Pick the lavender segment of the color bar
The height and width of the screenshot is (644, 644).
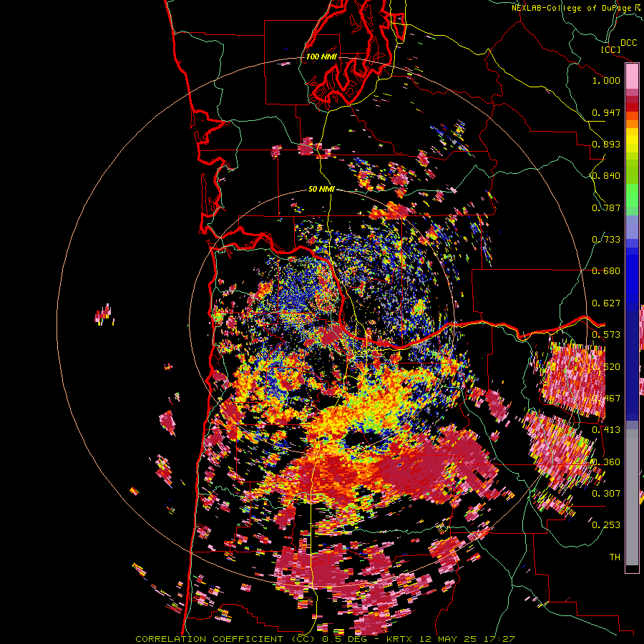point(632,227)
